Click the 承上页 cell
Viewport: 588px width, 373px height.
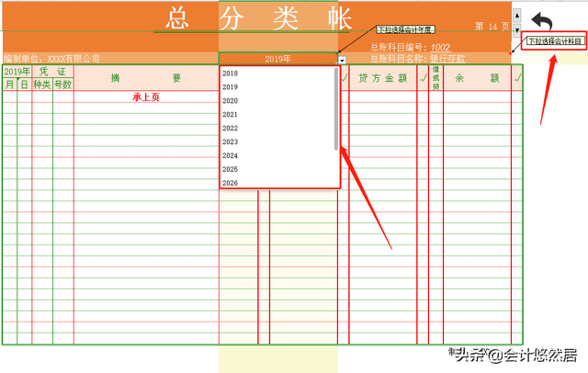click(x=146, y=97)
